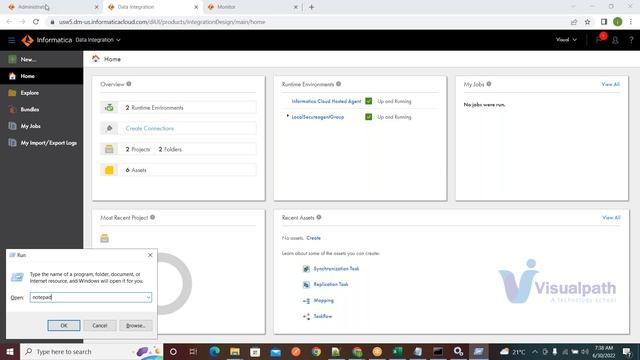The height and width of the screenshot is (360, 640).
Task: Open the user profile icon
Action: [615, 40]
